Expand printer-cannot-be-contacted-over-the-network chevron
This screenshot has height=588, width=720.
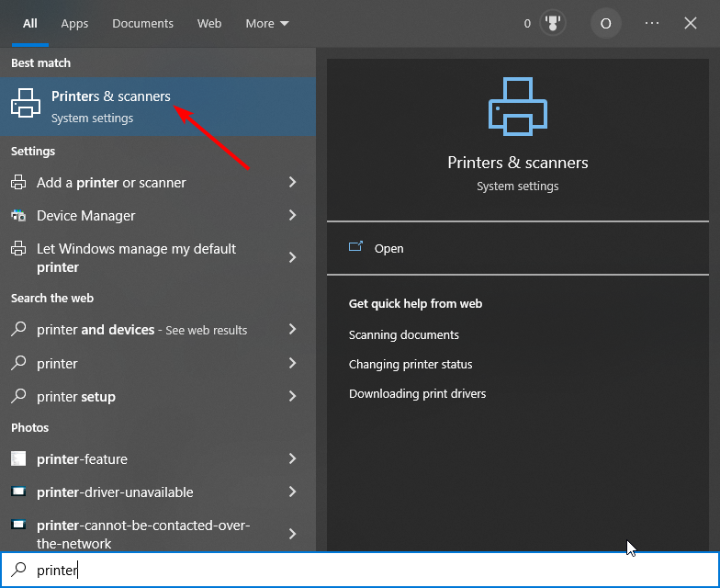click(x=292, y=534)
